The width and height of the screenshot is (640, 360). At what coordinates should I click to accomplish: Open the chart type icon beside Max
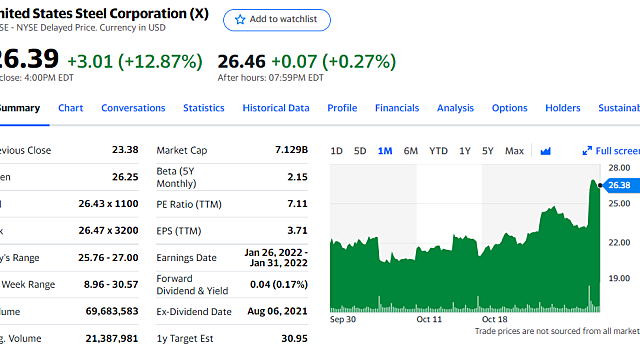pos(545,151)
